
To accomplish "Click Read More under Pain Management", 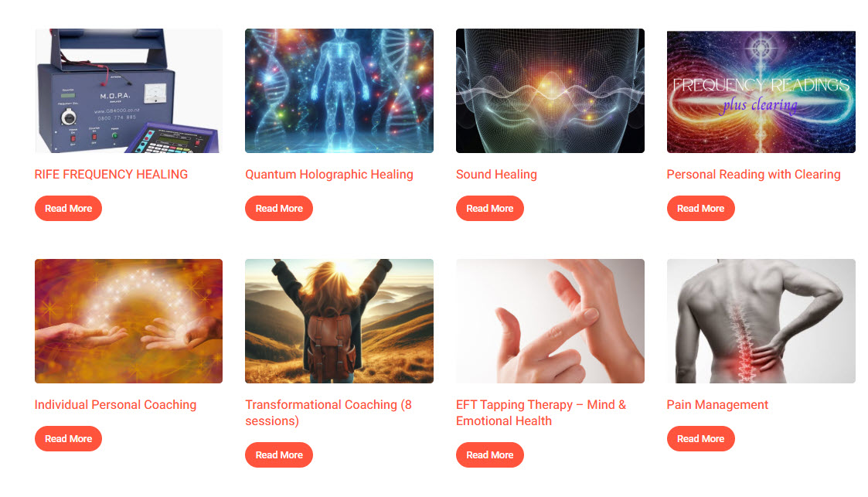I will [x=701, y=438].
